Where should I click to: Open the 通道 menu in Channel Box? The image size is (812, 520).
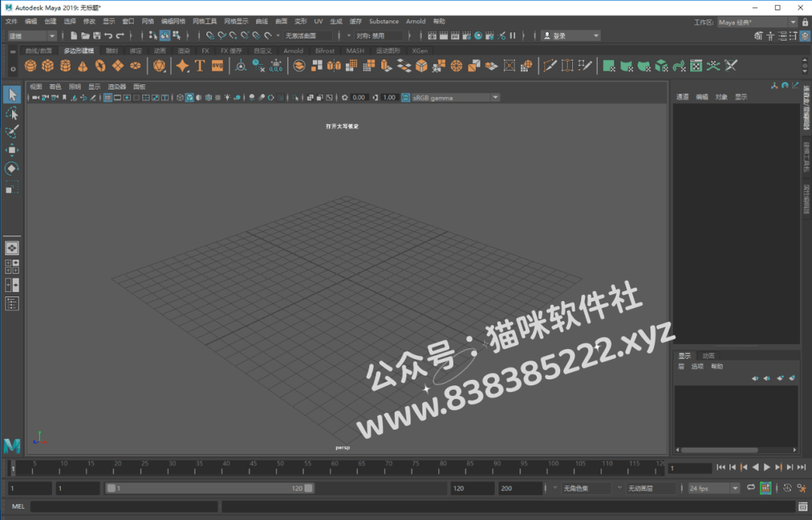683,97
